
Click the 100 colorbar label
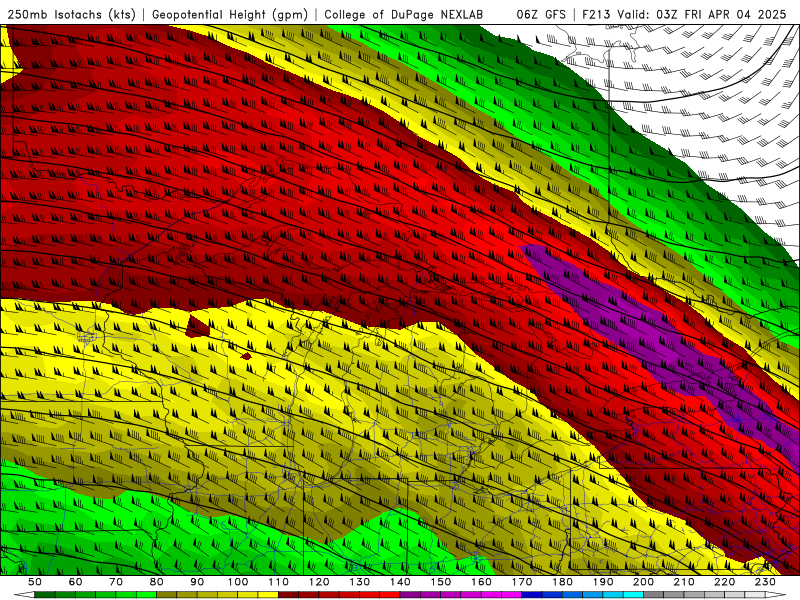(x=238, y=582)
